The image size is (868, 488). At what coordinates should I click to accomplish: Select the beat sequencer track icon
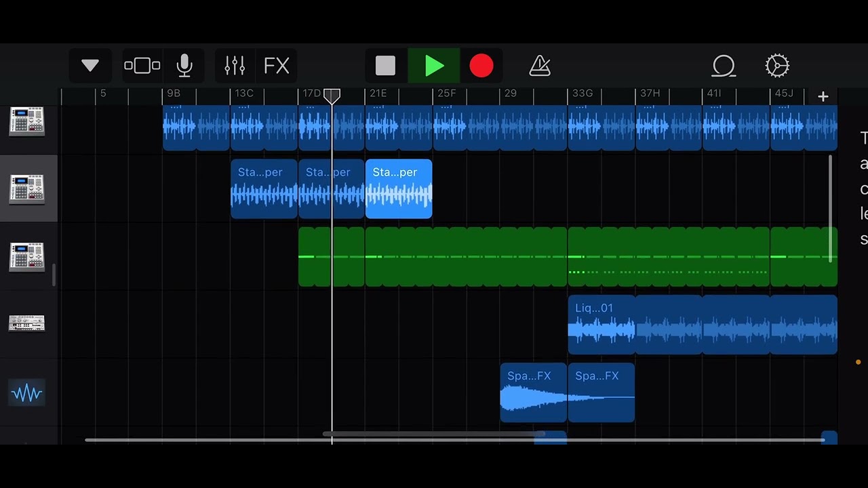[x=27, y=324]
